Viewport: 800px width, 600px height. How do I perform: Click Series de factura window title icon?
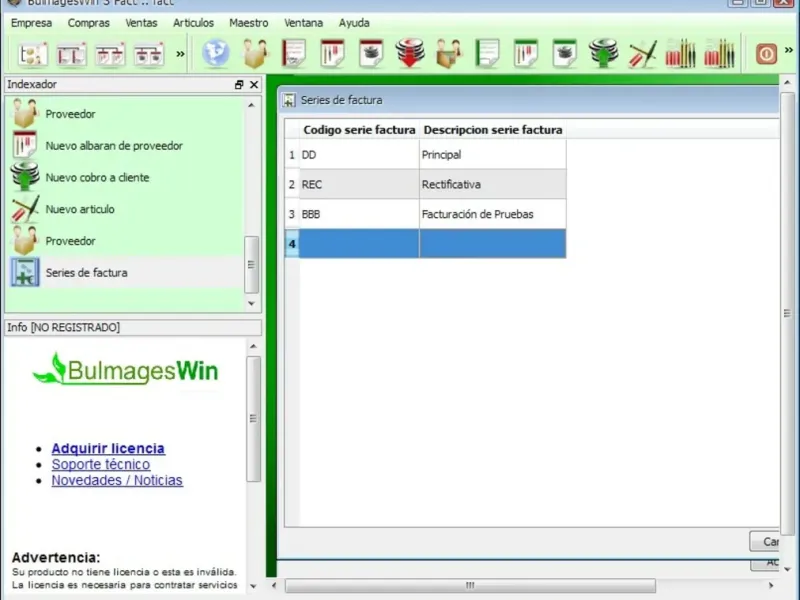coord(289,100)
